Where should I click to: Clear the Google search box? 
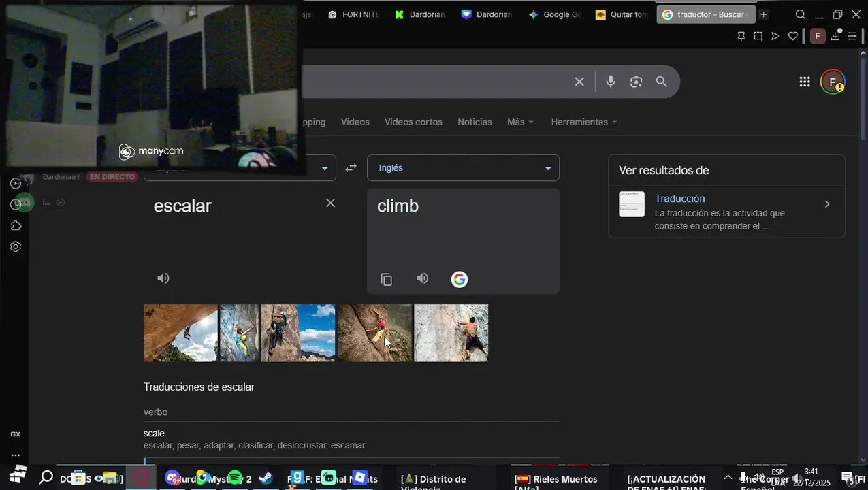tap(579, 82)
